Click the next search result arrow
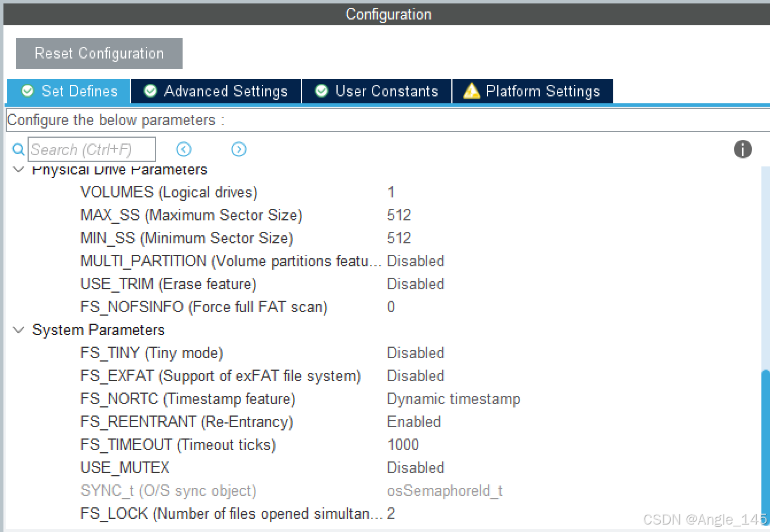Viewport: 770px width, 532px height. tap(238, 149)
